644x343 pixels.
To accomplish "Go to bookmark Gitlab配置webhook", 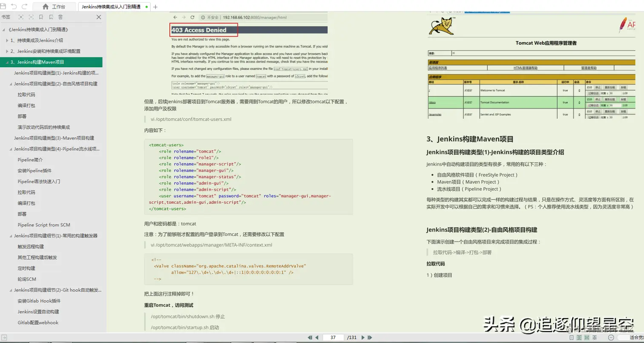I will tap(38, 323).
